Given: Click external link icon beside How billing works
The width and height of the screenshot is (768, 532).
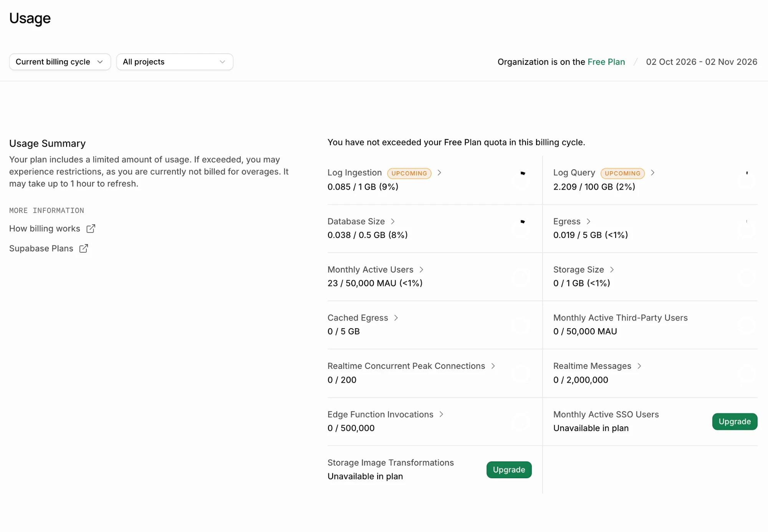Looking at the screenshot, I should tap(91, 228).
